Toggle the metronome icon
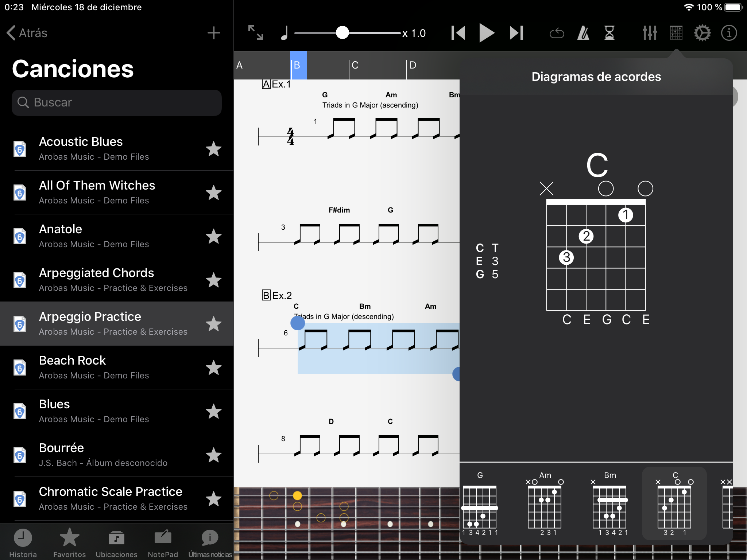This screenshot has height=560, width=747. (583, 33)
